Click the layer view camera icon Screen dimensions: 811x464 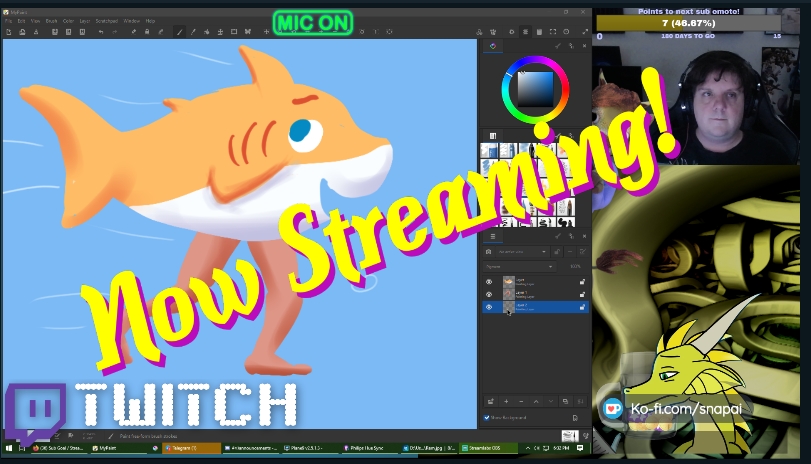click(488, 252)
